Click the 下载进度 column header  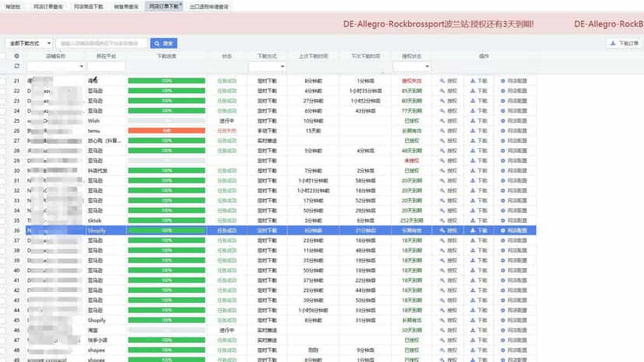click(166, 56)
